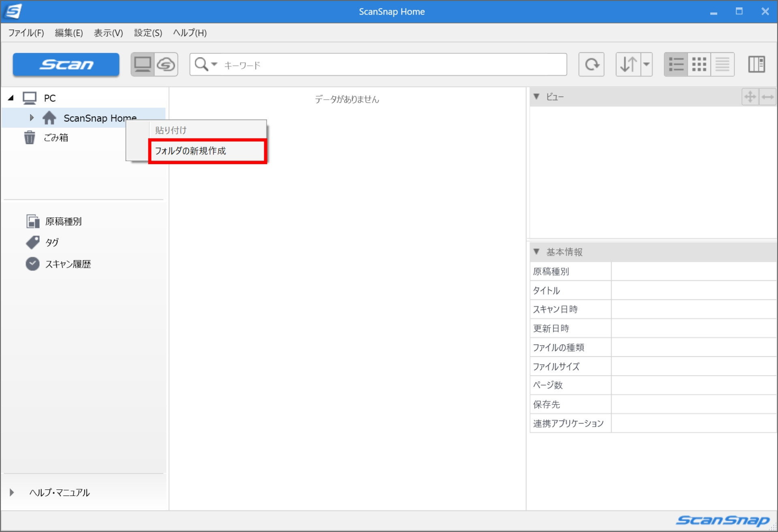This screenshot has width=778, height=532.
Task: Open the sort criteria dropdown arrow
Action: pyautogui.click(x=647, y=64)
